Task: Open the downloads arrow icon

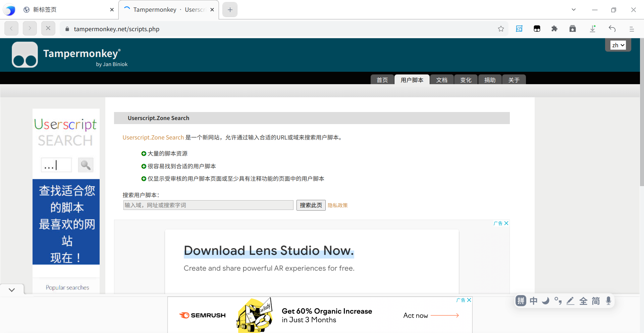Action: tap(593, 29)
